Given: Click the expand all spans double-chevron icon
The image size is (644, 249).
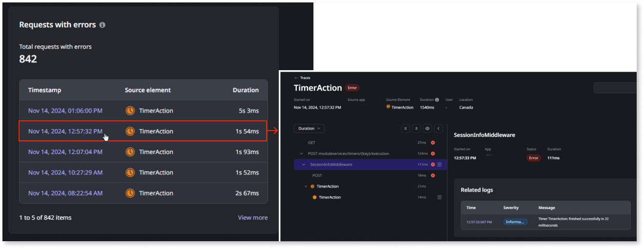Looking at the screenshot, I should coord(405,129).
